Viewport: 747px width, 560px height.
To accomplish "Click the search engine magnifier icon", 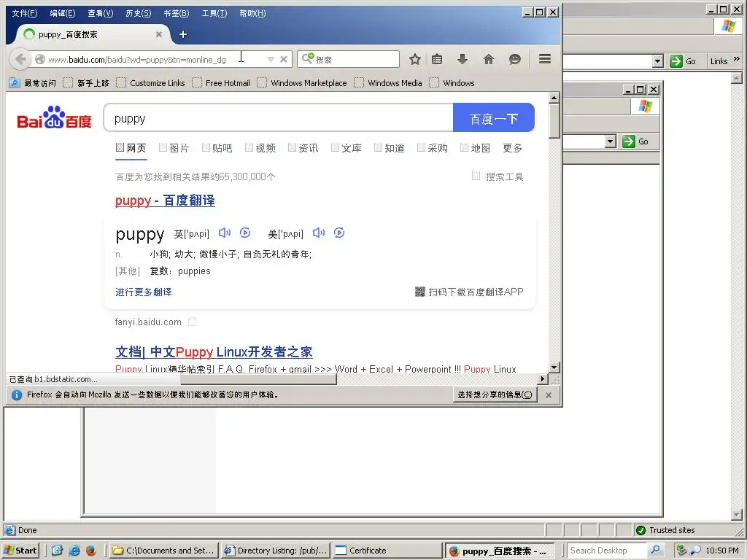I will click(x=307, y=59).
